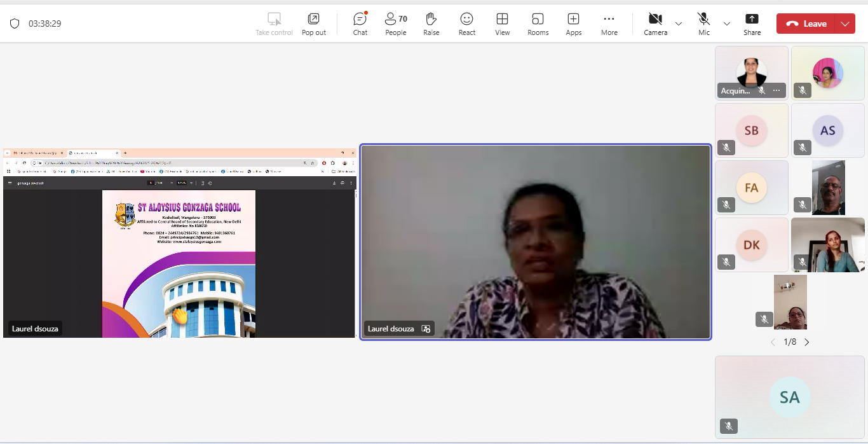Image resolution: width=868 pixels, height=444 pixels.
Task: Select the woman in pink avatar tile
Action: coord(828,73)
